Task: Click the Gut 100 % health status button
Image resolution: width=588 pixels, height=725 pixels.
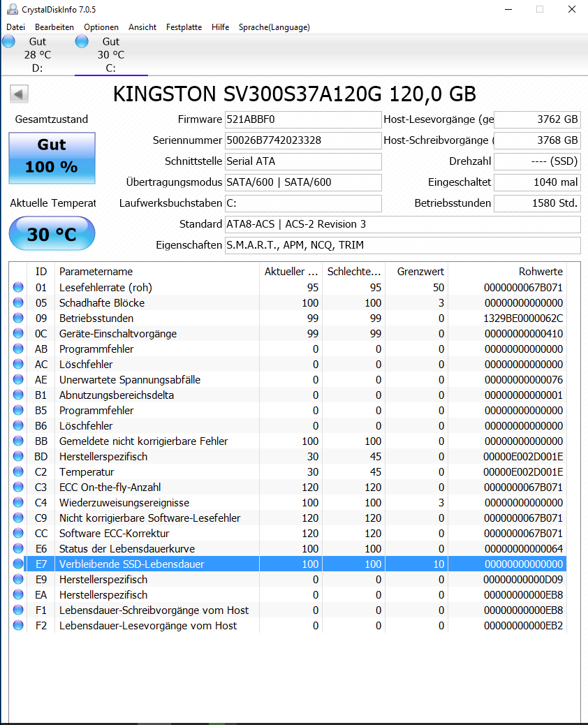Action: pyautogui.click(x=52, y=158)
